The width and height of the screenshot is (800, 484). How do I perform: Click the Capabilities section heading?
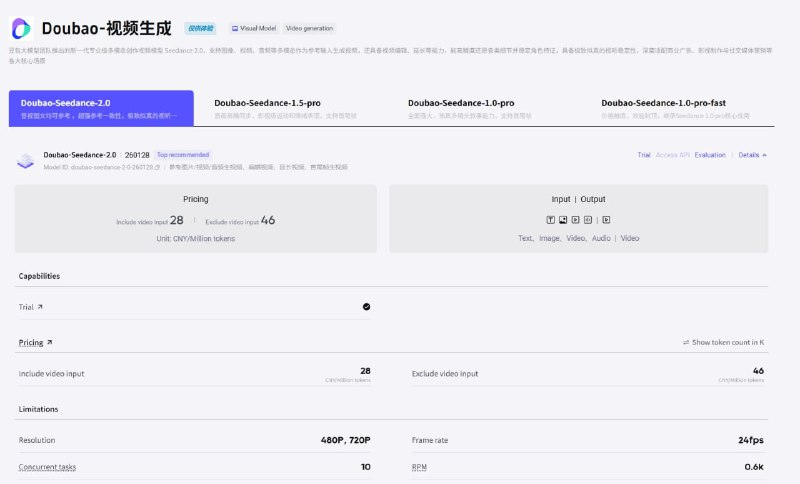(39, 276)
